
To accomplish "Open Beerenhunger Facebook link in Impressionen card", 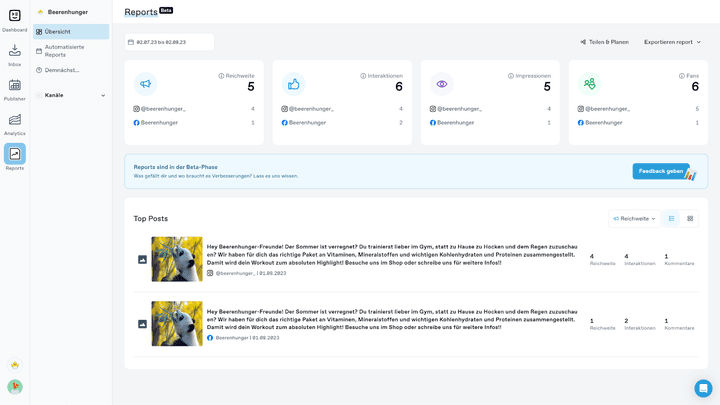I will click(x=456, y=123).
